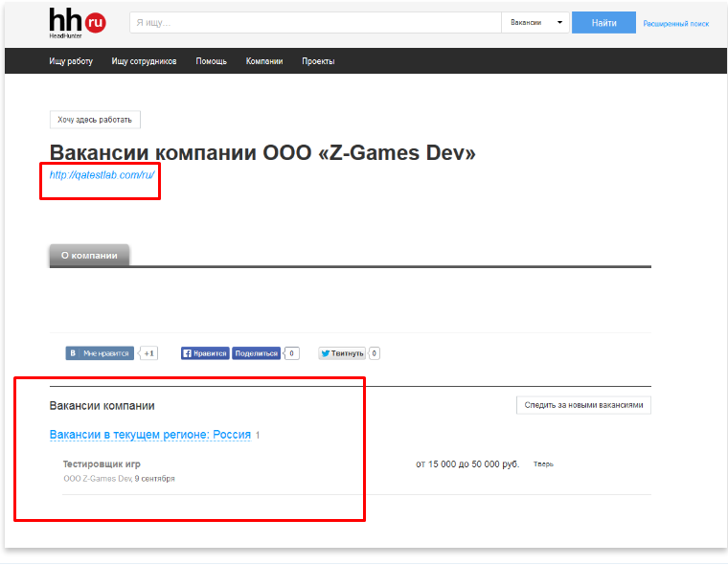Image resolution: width=728 pixels, height=565 pixels.
Task: Click Facebook 'Нравится' button
Action: pos(205,353)
